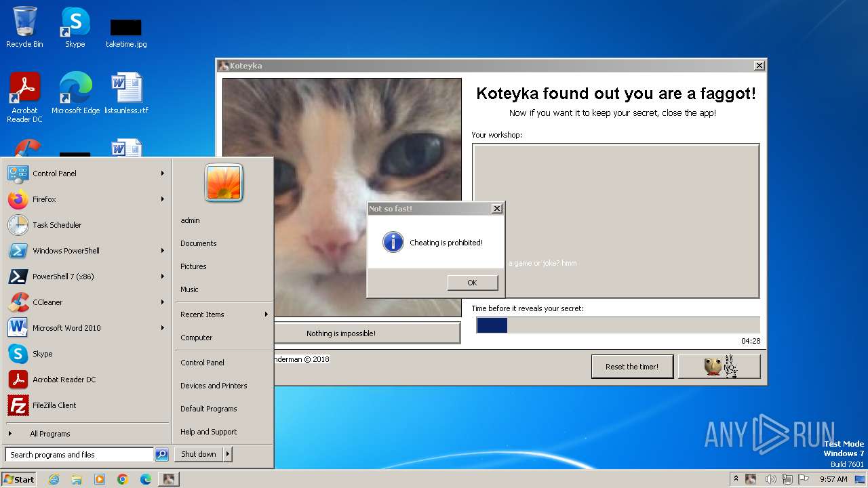Open Control Panel in right start menu column

[202, 363]
